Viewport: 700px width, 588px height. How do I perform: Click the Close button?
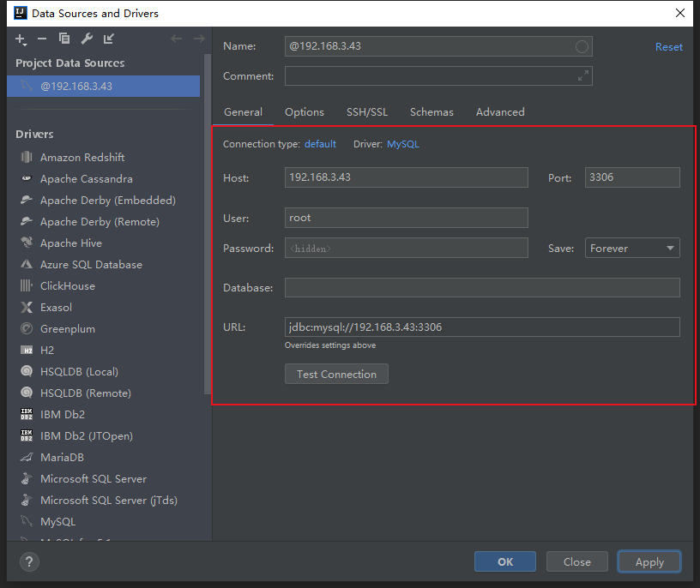click(x=576, y=561)
